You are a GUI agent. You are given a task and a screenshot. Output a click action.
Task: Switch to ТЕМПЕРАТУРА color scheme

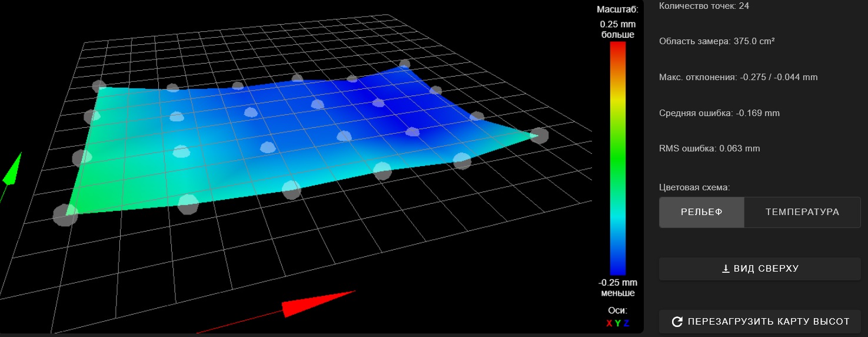click(x=802, y=212)
